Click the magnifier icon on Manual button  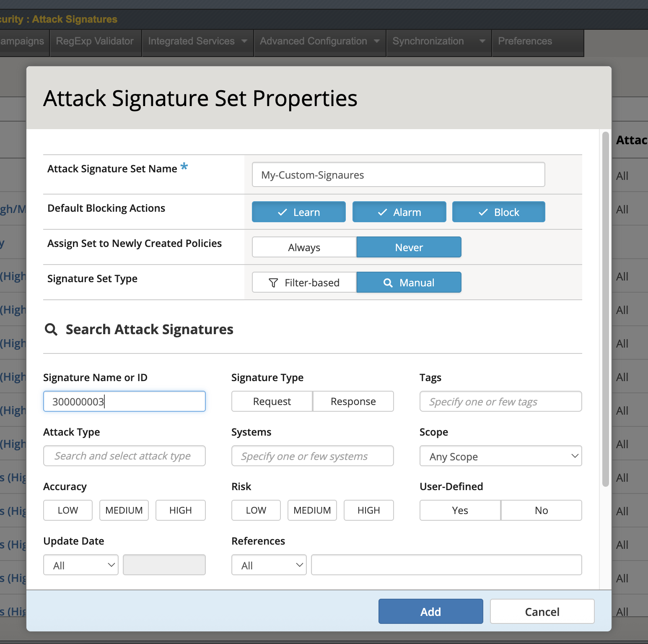388,283
